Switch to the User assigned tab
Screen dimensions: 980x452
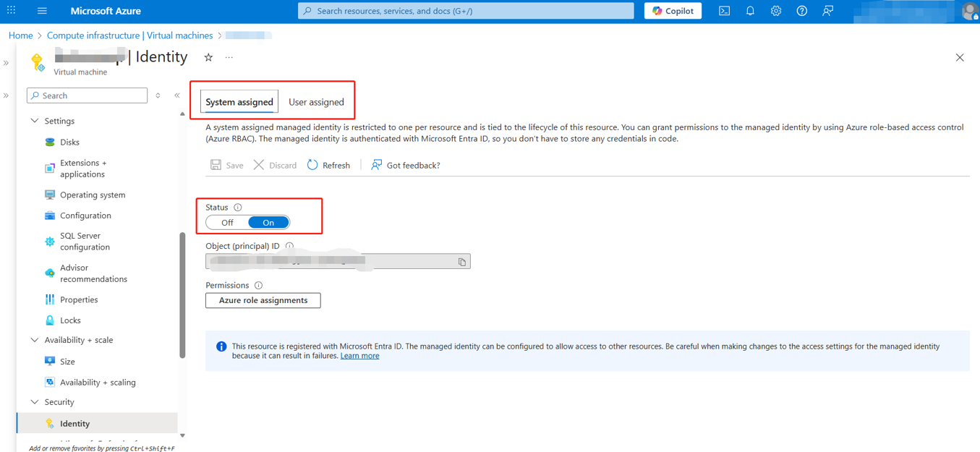click(316, 102)
